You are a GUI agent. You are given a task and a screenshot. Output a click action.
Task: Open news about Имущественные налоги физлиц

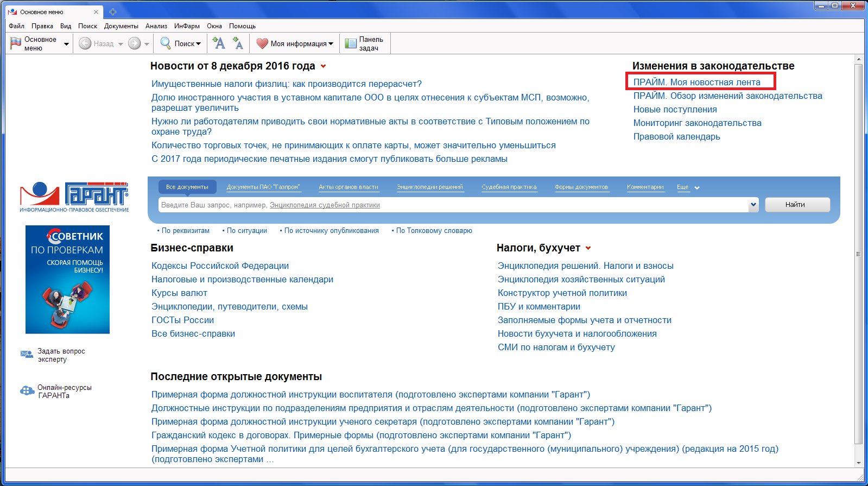287,84
